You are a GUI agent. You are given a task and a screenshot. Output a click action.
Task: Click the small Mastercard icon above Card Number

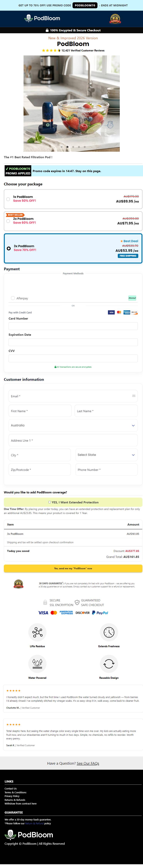click(119, 312)
